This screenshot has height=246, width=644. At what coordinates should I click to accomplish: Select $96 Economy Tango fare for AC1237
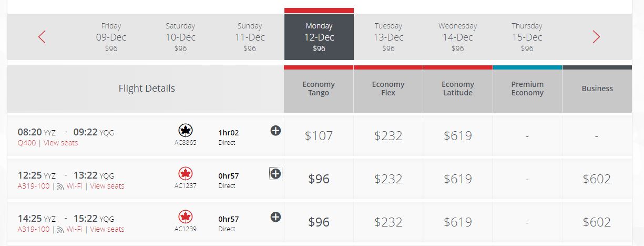[x=319, y=179]
